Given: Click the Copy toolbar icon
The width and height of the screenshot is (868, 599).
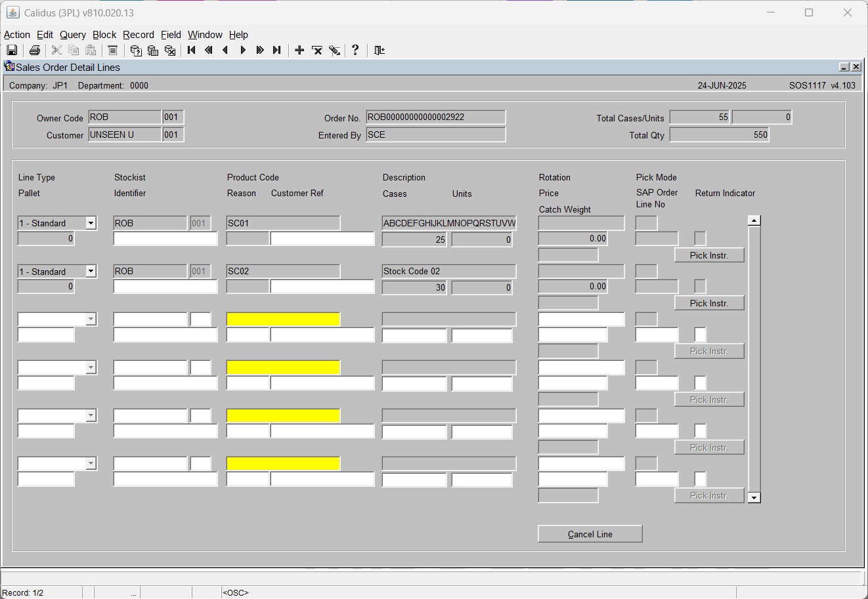Looking at the screenshot, I should tap(74, 51).
